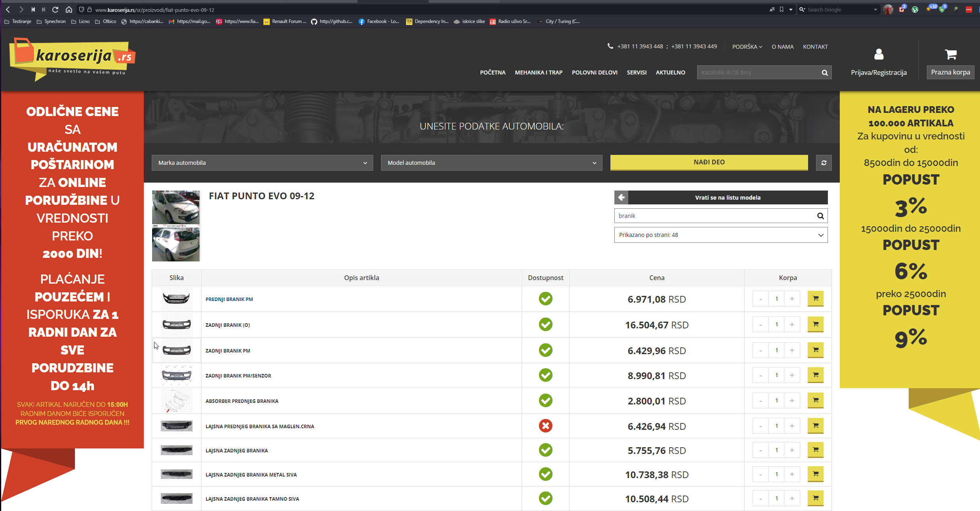
Task: Add LAJSNA PREDNJEG BRANIKA SA MAGLEN.CRNA to cart
Action: [816, 426]
